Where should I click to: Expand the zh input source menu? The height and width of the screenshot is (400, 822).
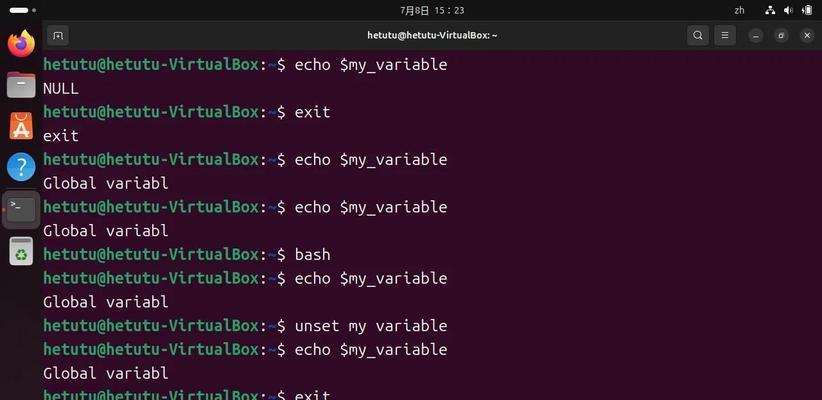click(739, 10)
